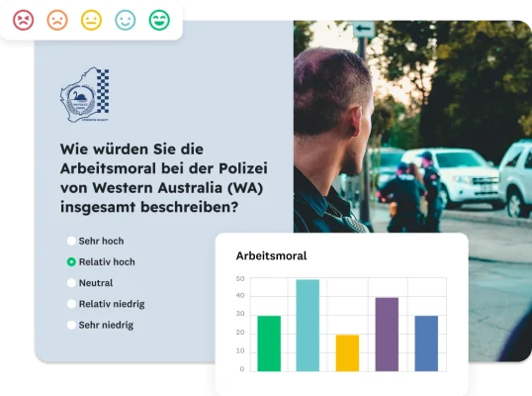Viewport: 532px width, 396px height.
Task: Click the blue bar in Arbeitsmoral chart
Action: [x=426, y=344]
